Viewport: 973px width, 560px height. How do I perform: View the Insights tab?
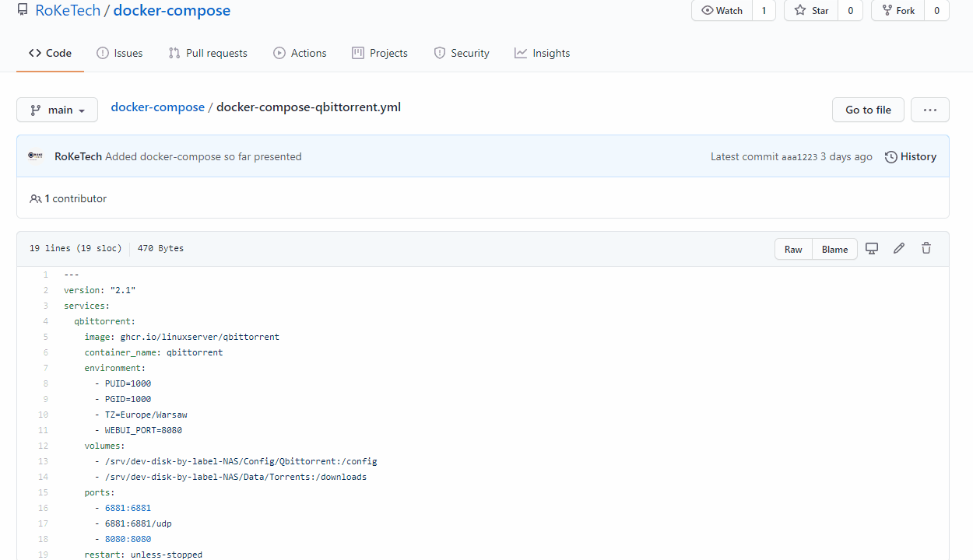point(543,53)
